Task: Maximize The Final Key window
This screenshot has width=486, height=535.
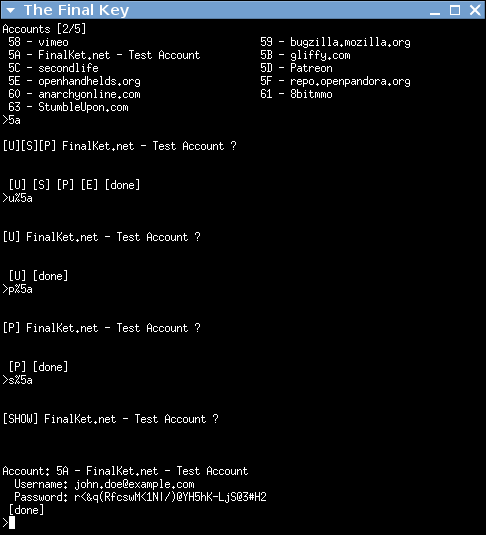Action: (455, 10)
